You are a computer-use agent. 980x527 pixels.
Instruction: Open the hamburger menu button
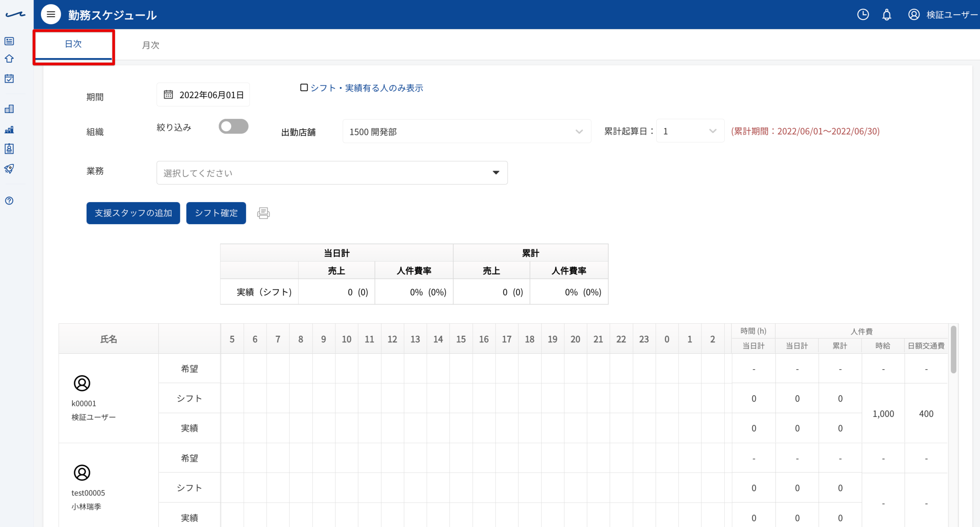(51, 15)
